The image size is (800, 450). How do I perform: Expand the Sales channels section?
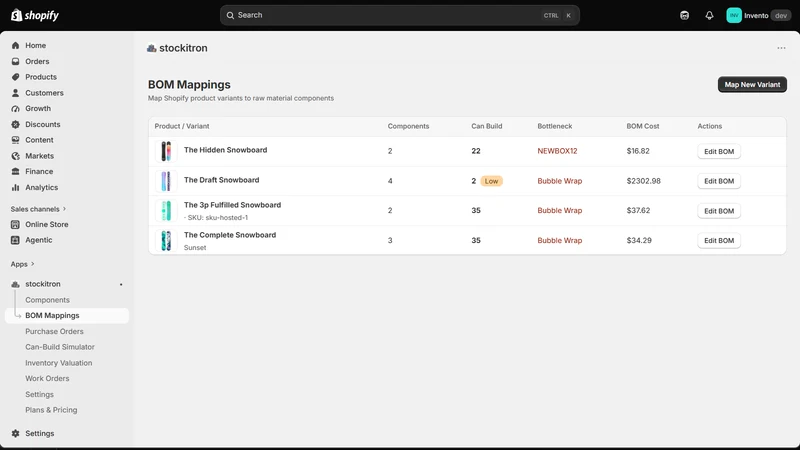point(38,209)
